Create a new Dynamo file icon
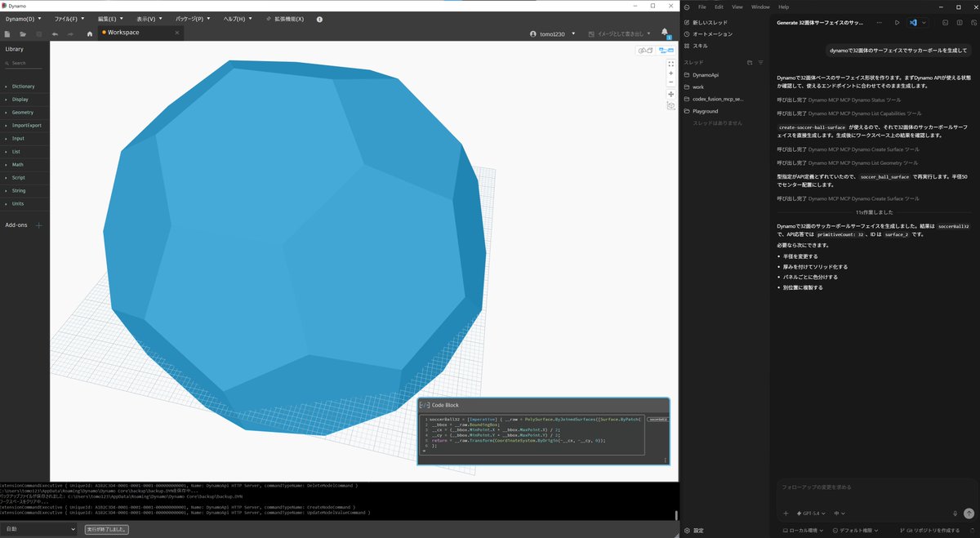The height and width of the screenshot is (538, 980). coord(7,33)
